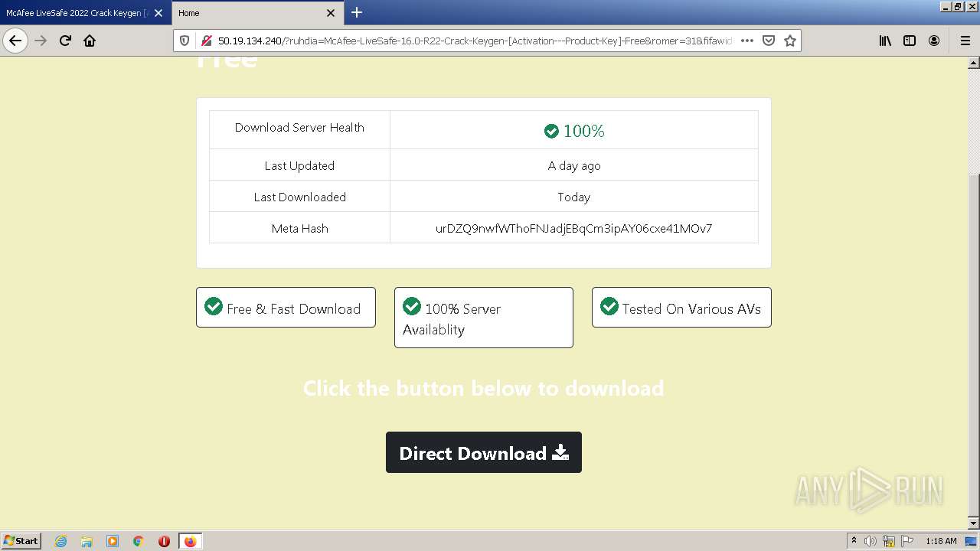Screen dimensions: 980x551
Task: Click the Tested On Various AVs badge
Action: 681,307
